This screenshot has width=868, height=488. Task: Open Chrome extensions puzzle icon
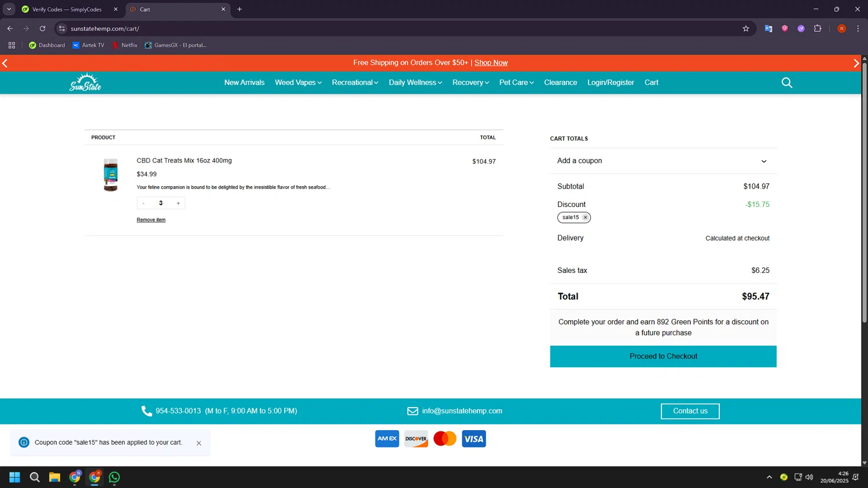pos(818,28)
